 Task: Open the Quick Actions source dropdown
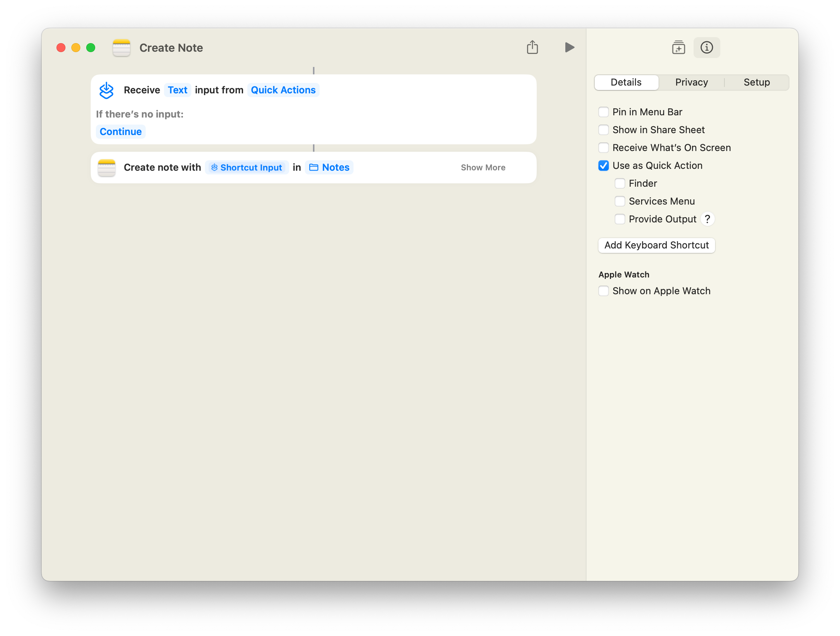(x=283, y=90)
